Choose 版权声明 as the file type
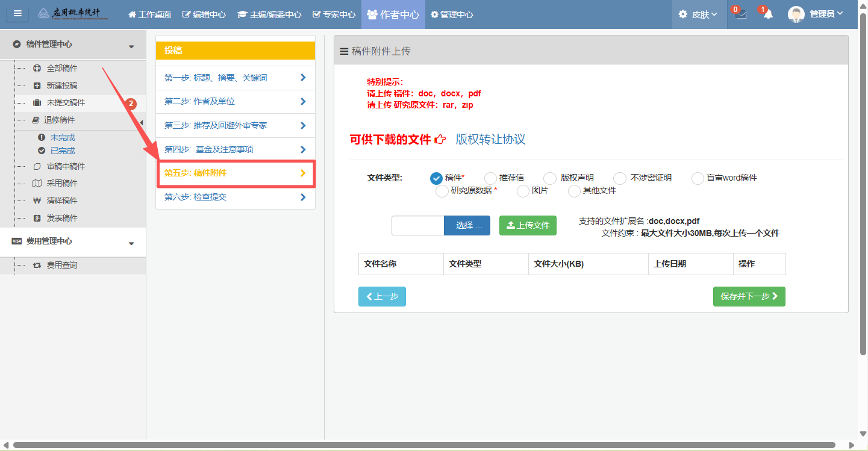868x451 pixels. pos(549,178)
